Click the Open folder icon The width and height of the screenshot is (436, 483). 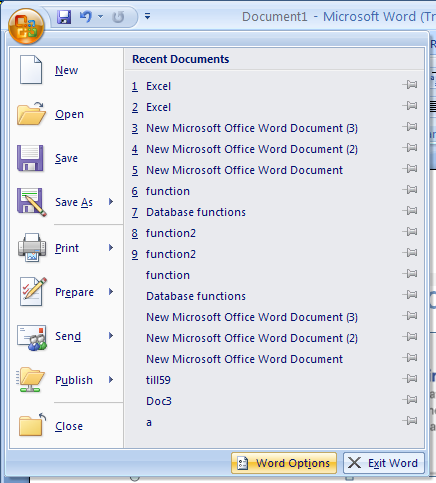(31, 114)
